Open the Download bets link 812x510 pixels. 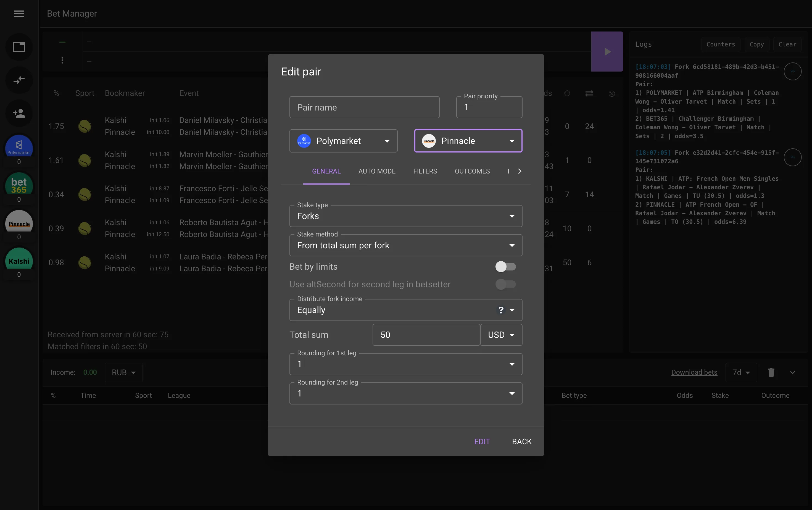pos(694,372)
